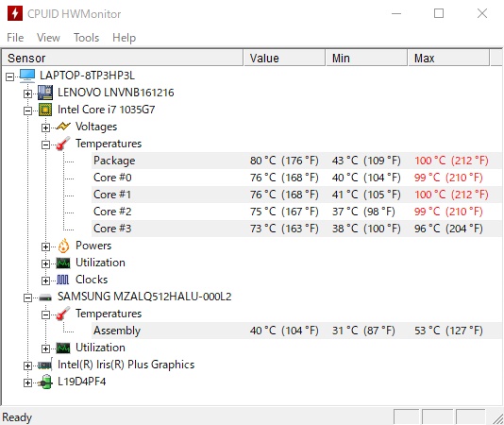504x425 pixels.
Task: Click the Intel Core i7 CPU chip icon
Action: (45, 110)
